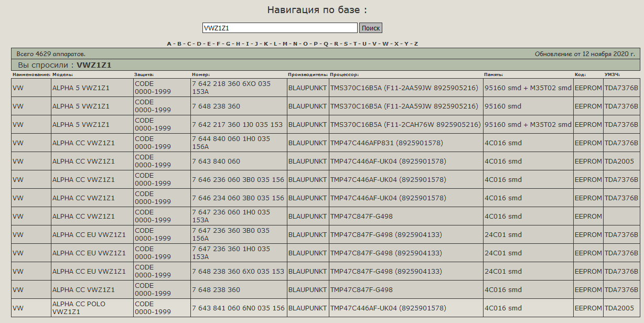Click the Код column header
644x323 pixels.
tap(580, 74)
